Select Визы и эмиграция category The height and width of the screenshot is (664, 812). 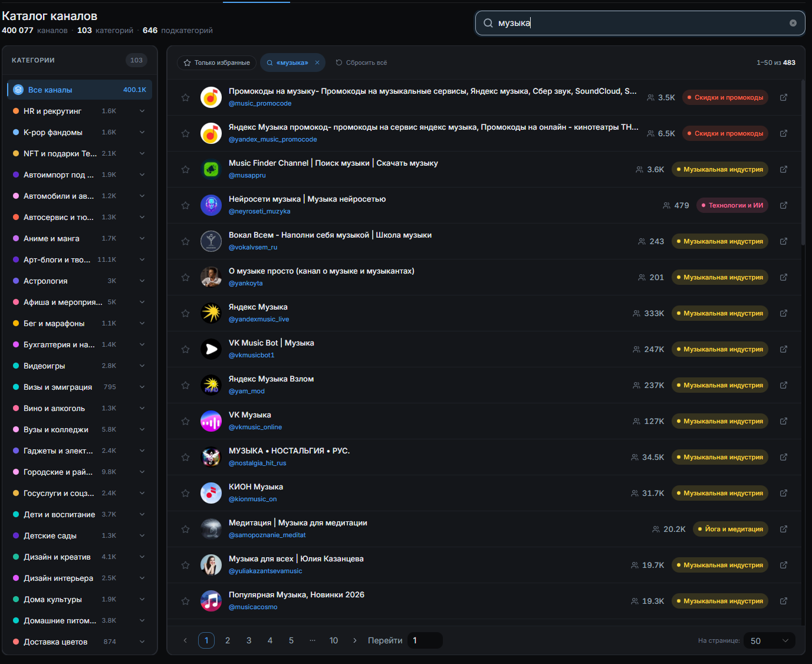(x=80, y=387)
